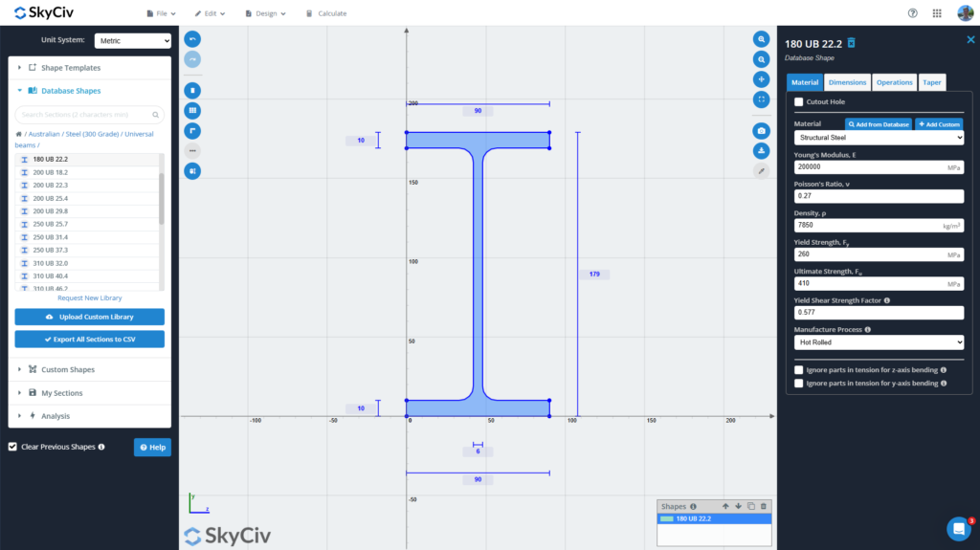Screen dimensions: 980x550
Task: Tick Ignore parts in tension for y-axis bending
Action: [x=799, y=384]
